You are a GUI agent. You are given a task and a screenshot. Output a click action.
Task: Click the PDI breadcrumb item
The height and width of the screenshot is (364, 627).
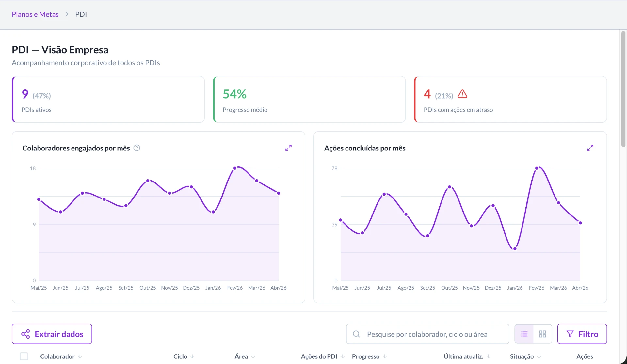pos(81,14)
